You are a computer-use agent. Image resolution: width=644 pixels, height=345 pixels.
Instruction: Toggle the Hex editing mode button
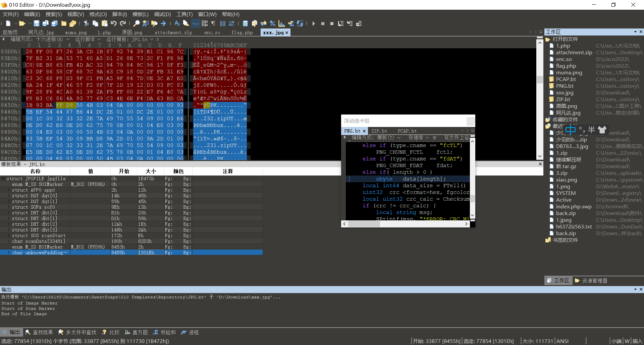[x=196, y=23]
